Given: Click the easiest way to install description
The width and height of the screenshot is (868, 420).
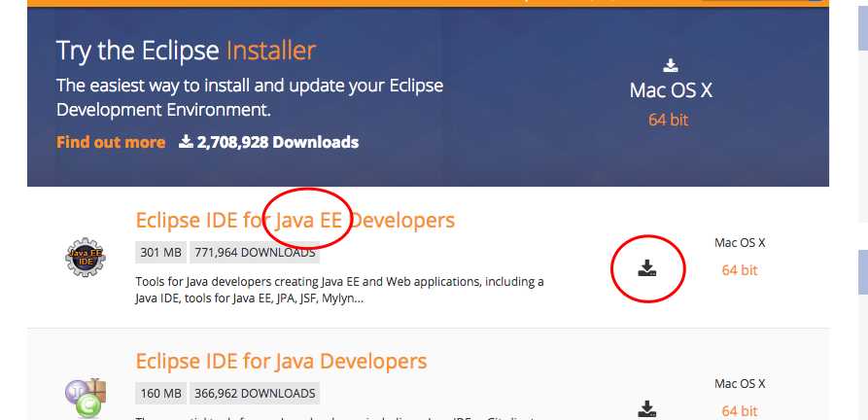Looking at the screenshot, I should click(250, 98).
